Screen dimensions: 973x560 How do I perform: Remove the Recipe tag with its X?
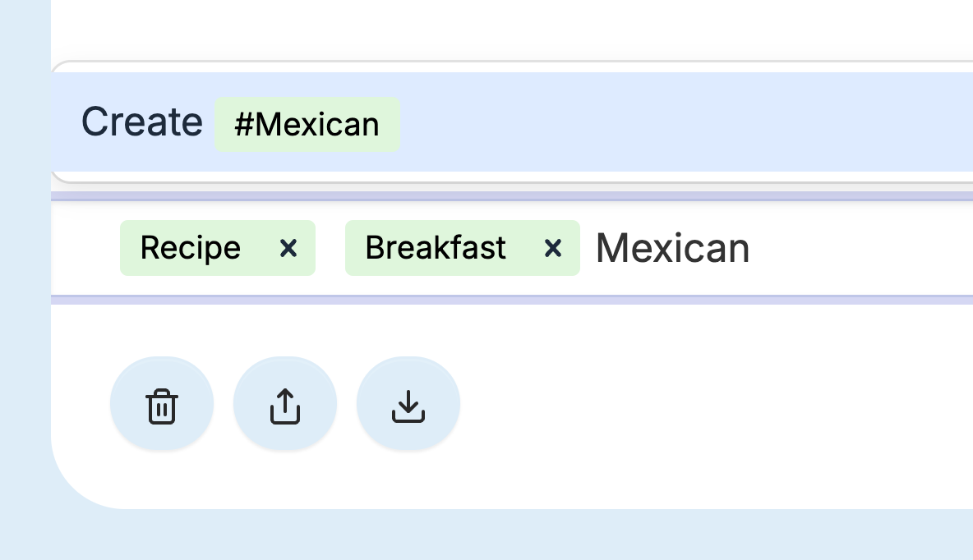tap(288, 248)
